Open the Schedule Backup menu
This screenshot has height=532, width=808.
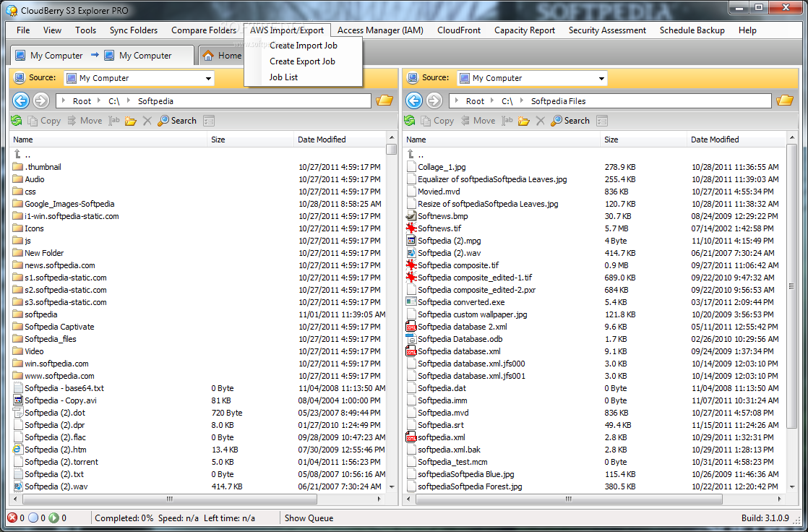pyautogui.click(x=692, y=30)
